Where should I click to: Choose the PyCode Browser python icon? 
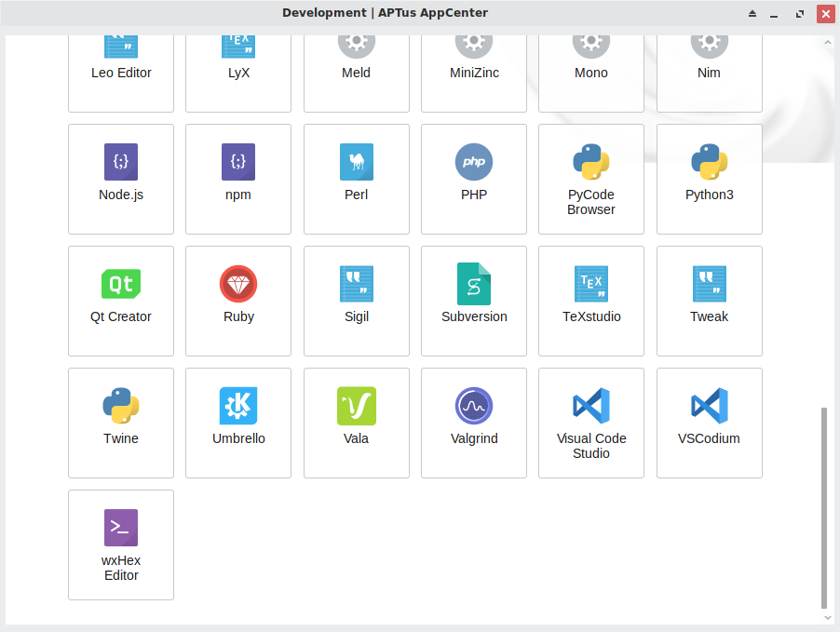[x=591, y=162]
